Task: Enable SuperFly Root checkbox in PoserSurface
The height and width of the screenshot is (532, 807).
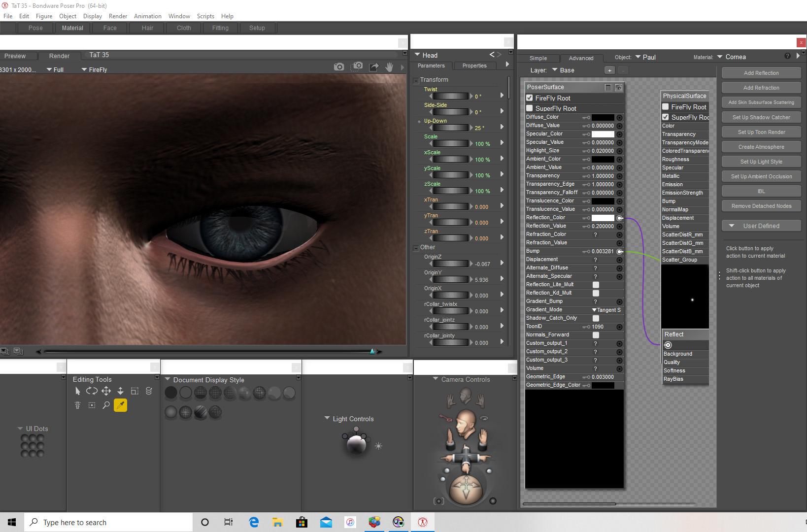Action: pos(530,108)
